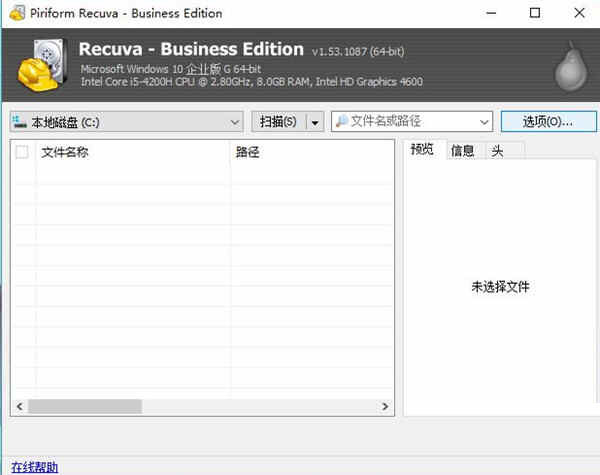Click the magnifier icon in search box
This screenshot has width=600, height=475.
click(341, 121)
